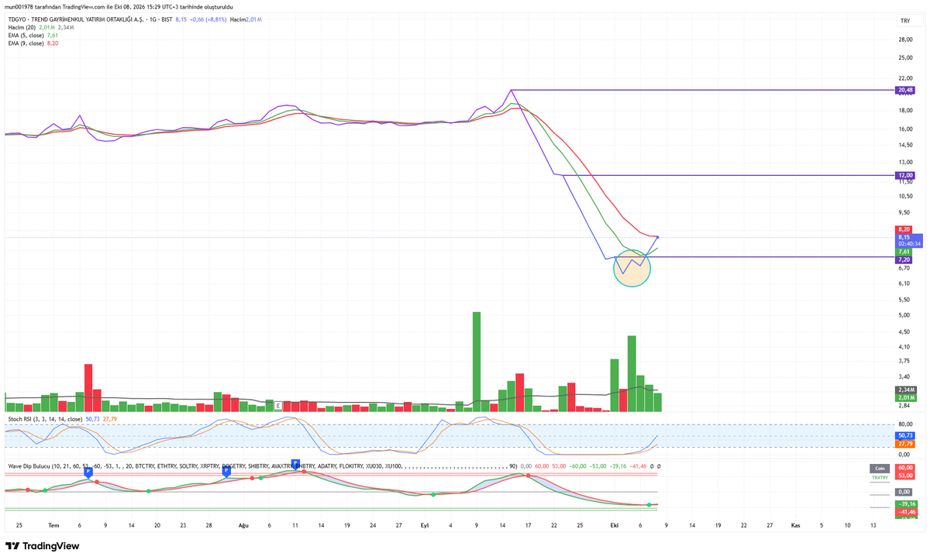Click the 'Tem' month label on time axis

tap(54, 524)
